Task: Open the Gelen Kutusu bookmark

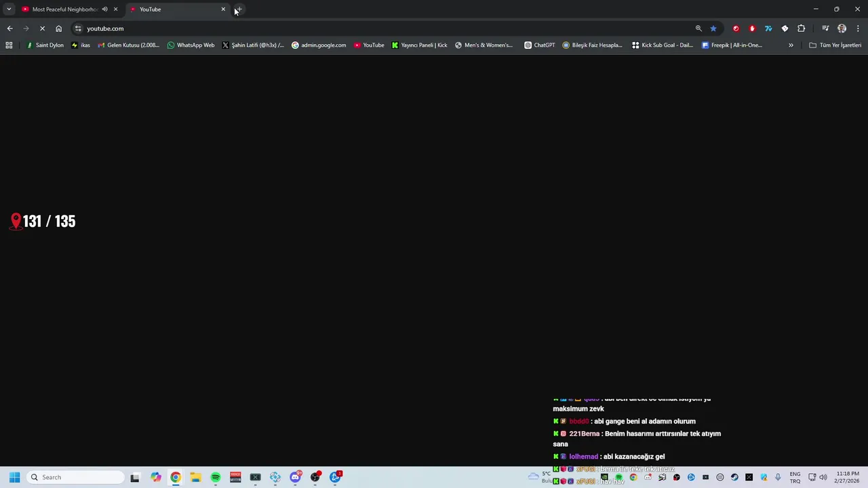Action: click(x=129, y=45)
